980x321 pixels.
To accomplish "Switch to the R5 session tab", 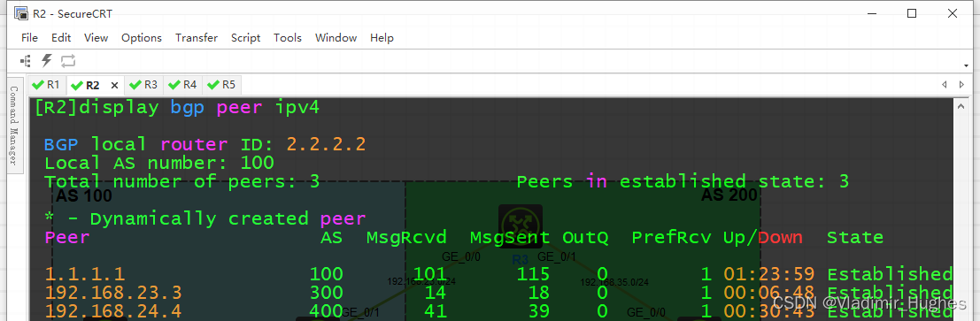I will point(222,85).
